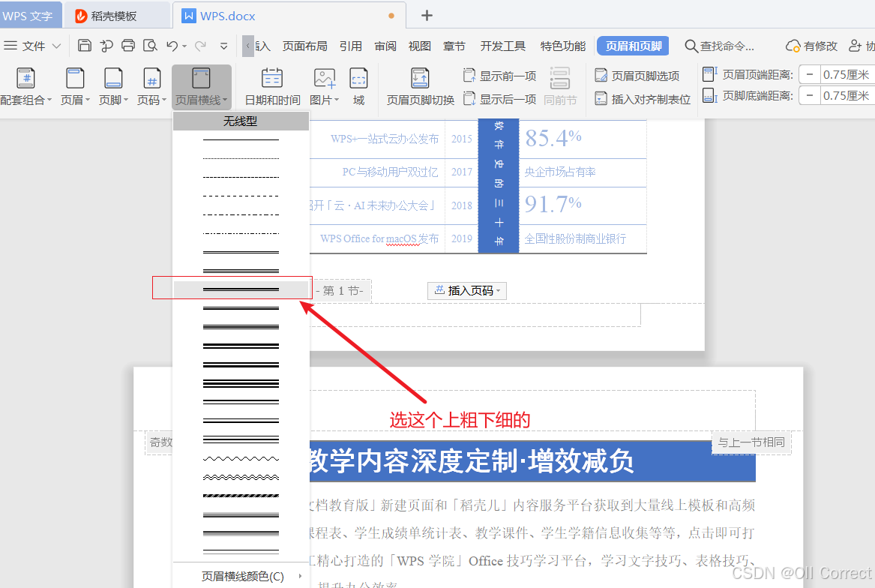Switch to the 引用 tab

pyautogui.click(x=350, y=46)
